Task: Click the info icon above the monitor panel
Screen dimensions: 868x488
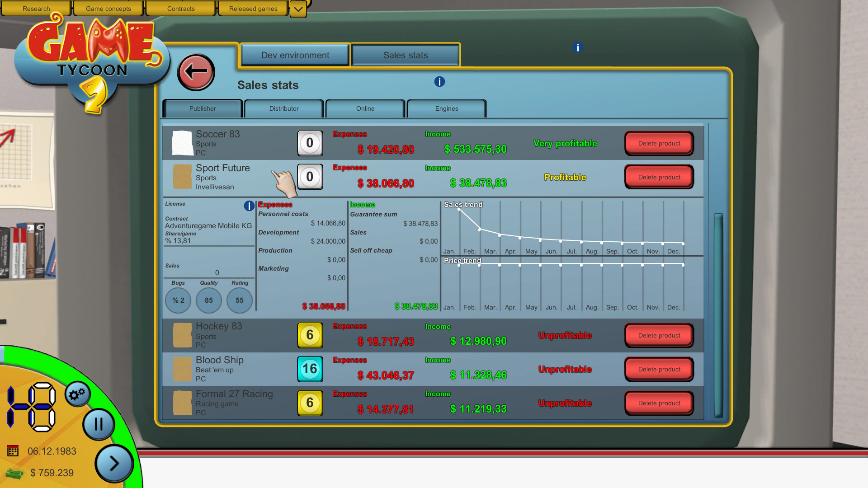Action: point(578,47)
